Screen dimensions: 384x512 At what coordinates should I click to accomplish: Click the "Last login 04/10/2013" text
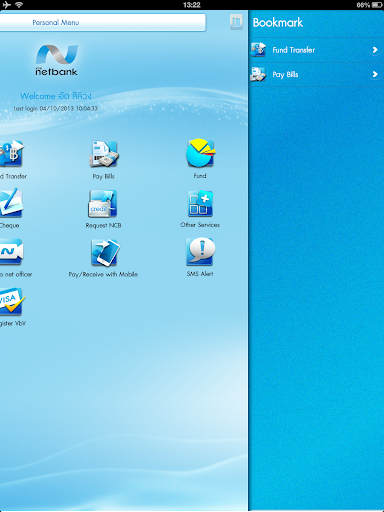tap(56, 108)
